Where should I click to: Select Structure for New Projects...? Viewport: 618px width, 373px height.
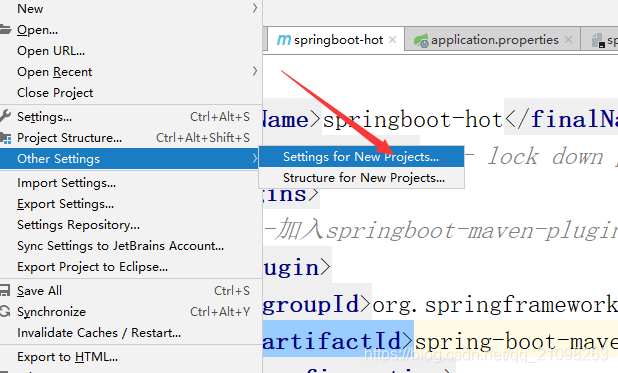coord(361,178)
